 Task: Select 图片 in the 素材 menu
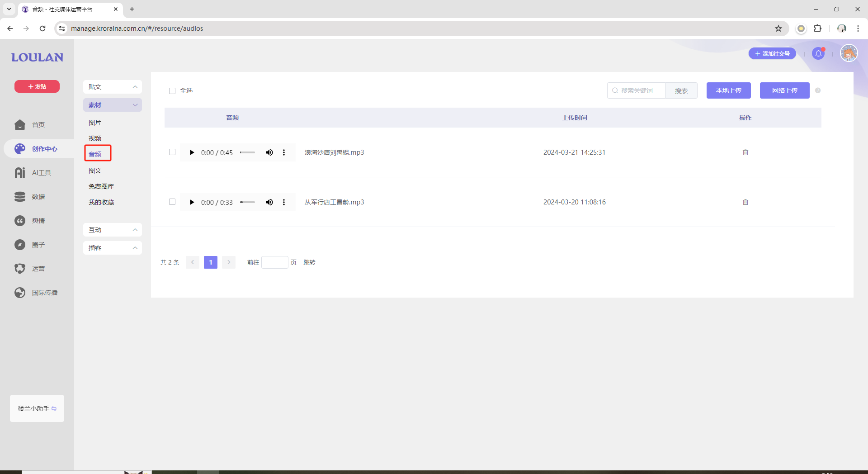pyautogui.click(x=95, y=123)
